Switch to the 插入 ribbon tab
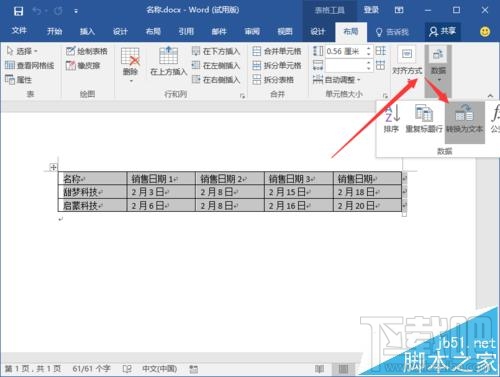The width and height of the screenshot is (500, 377). [87, 31]
